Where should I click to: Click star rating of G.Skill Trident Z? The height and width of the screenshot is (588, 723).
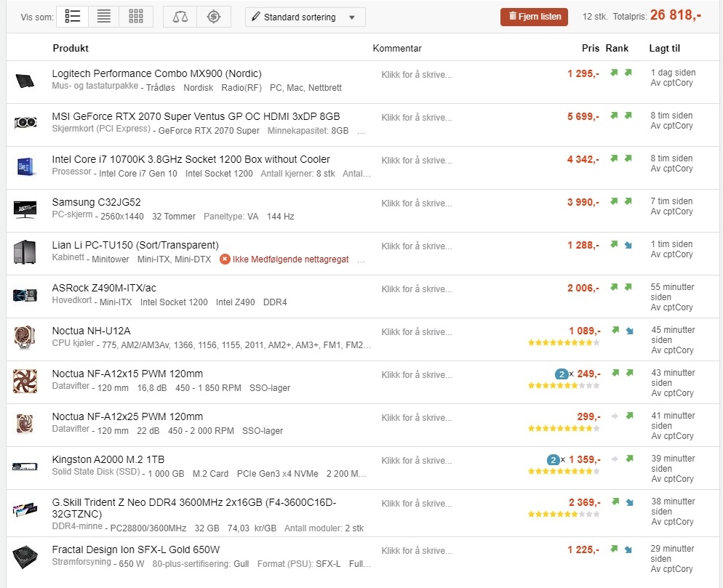(564, 514)
